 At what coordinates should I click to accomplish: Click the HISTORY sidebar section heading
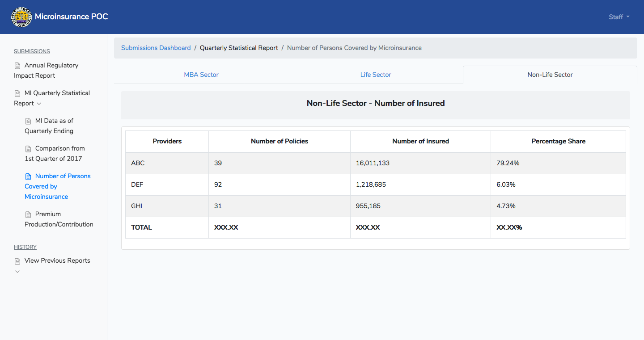[25, 247]
